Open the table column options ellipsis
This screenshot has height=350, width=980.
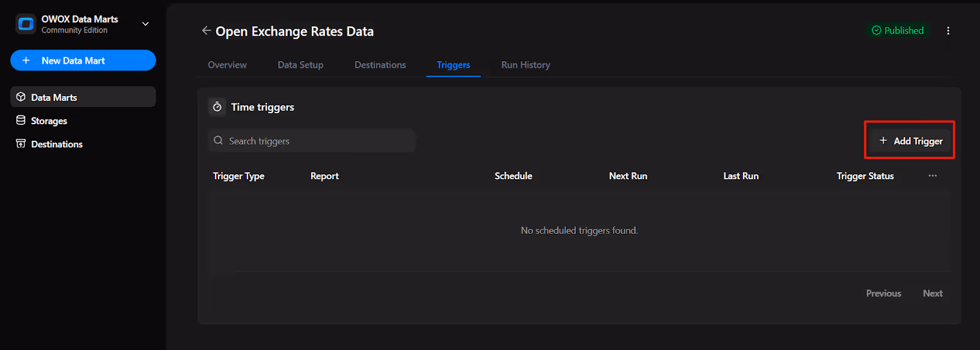coord(932,176)
